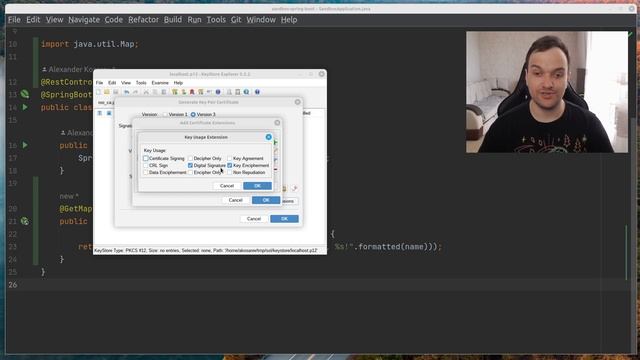Click Cancel in Add Certificate Extensions dialog

pos(236,200)
